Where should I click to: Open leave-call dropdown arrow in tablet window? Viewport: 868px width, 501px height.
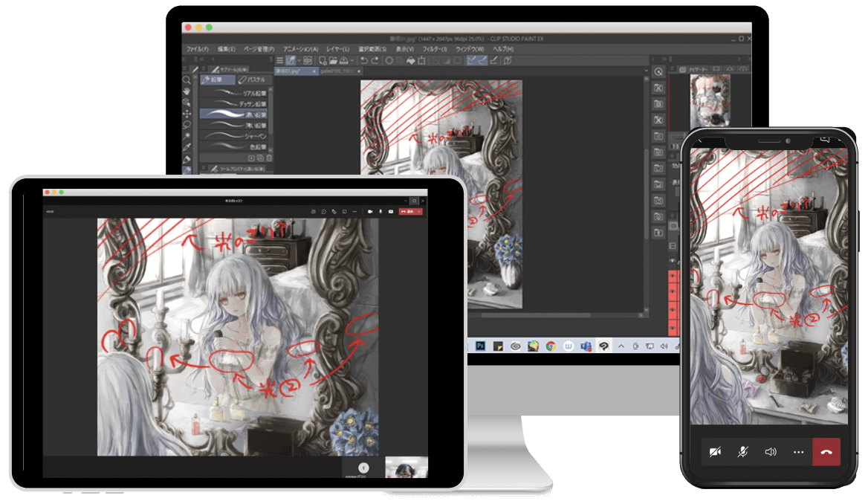coord(420,211)
